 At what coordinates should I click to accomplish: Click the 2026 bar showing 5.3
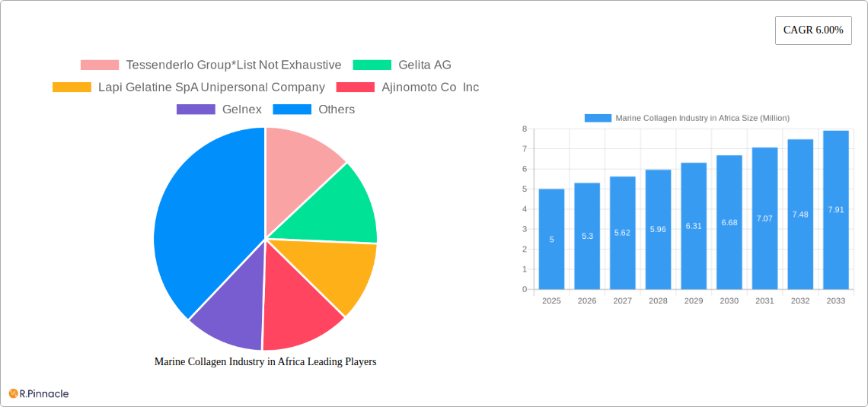point(587,236)
